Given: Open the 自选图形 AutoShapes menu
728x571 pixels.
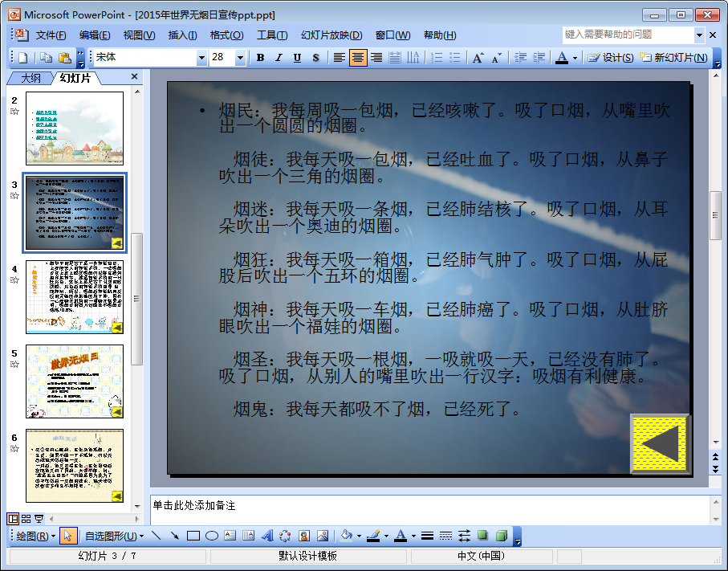Looking at the screenshot, I should 114,536.
